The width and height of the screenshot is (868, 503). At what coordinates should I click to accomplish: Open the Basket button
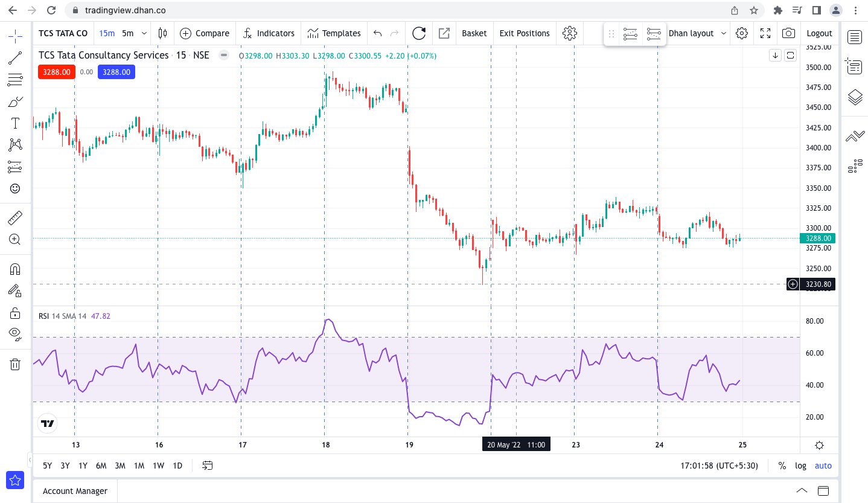pyautogui.click(x=474, y=33)
